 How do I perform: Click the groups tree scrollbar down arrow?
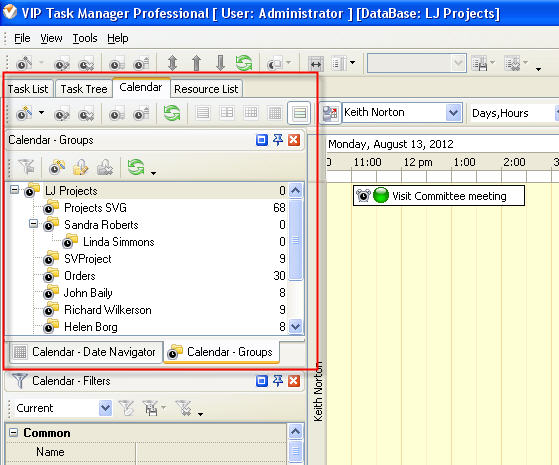tap(296, 326)
